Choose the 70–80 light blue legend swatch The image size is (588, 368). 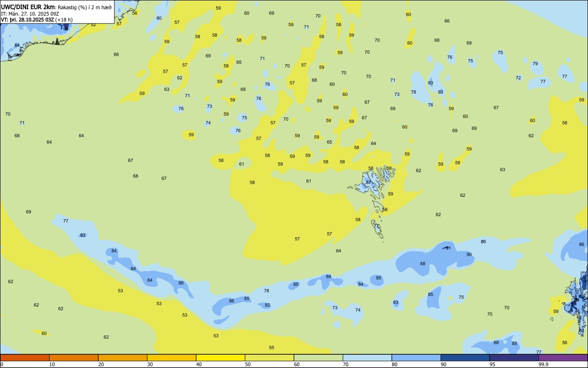click(x=367, y=357)
